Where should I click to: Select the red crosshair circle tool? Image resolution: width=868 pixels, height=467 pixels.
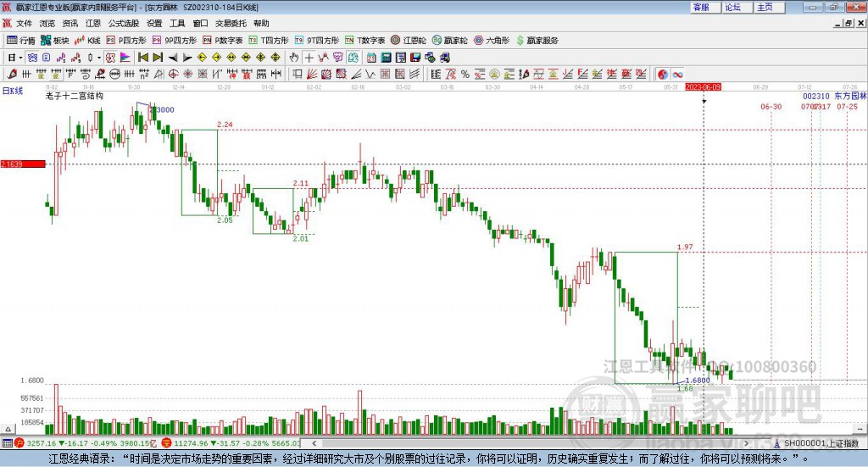[x=173, y=74]
